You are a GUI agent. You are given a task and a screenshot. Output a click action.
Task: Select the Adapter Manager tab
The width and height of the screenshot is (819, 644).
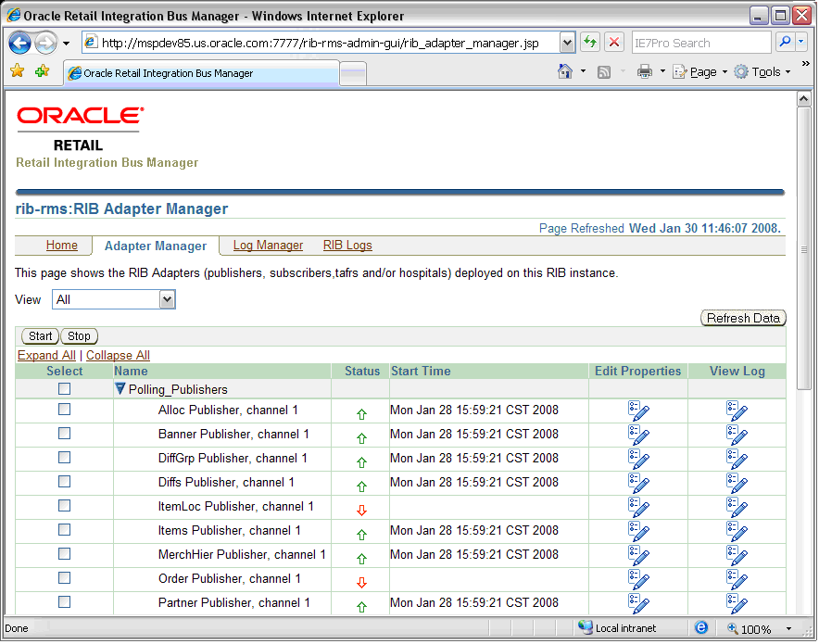click(156, 246)
